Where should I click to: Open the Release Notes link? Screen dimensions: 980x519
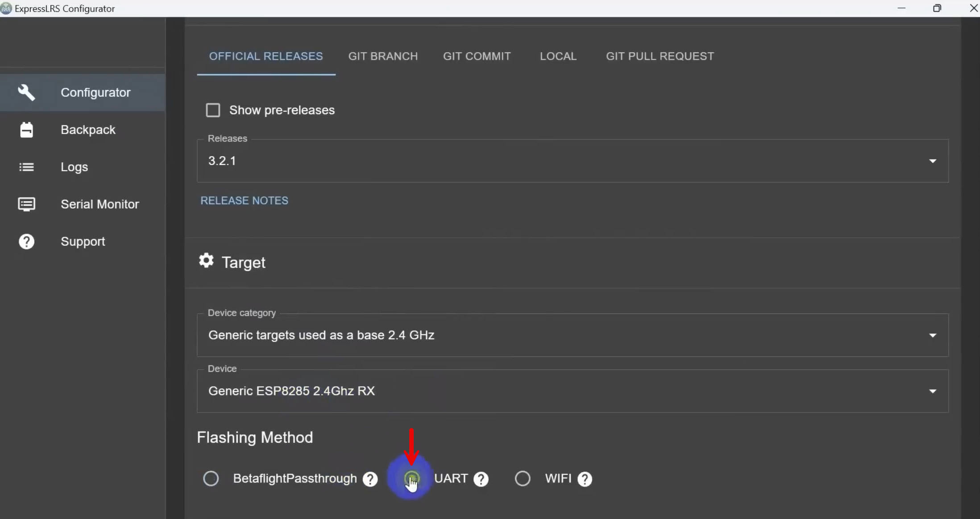pos(244,201)
